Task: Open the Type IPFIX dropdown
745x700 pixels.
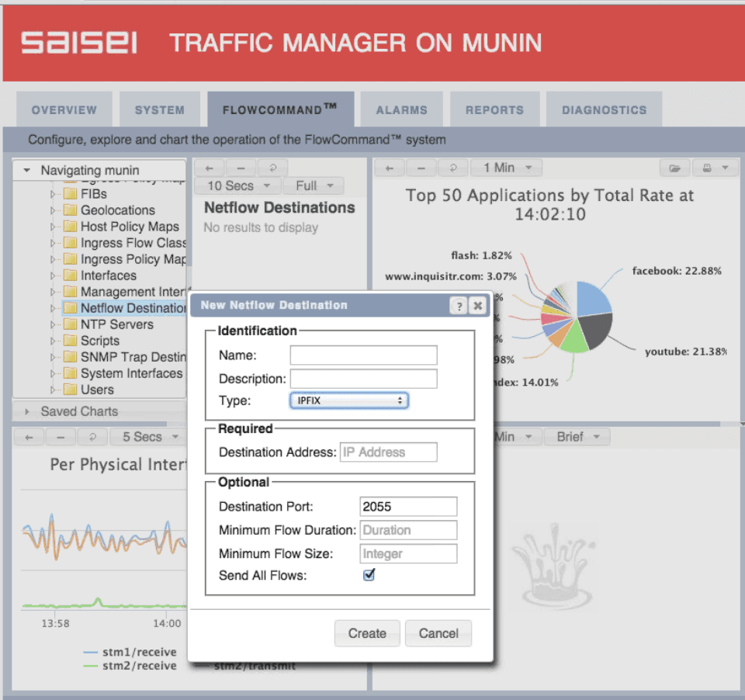Action: tap(349, 400)
